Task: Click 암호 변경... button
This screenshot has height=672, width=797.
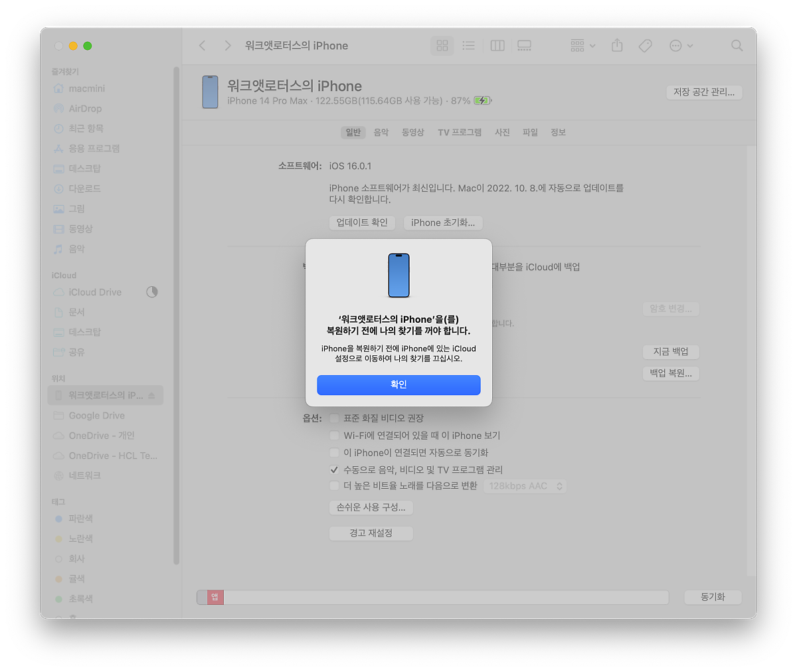Action: 671,309
